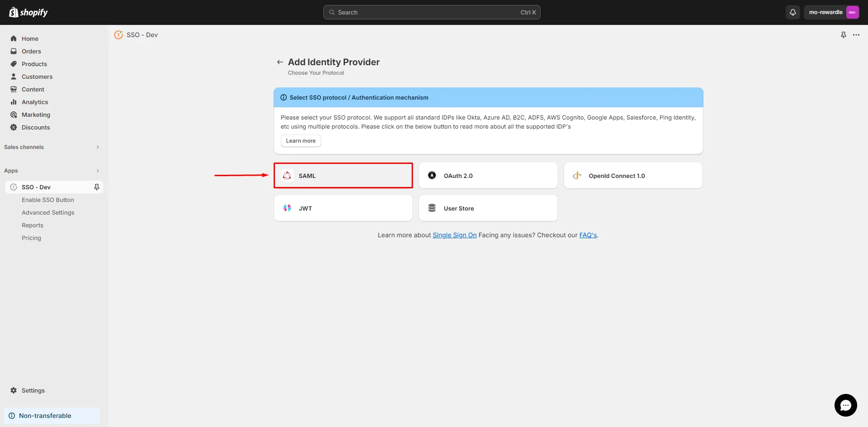Expand the Sales channels chevron

point(98,147)
